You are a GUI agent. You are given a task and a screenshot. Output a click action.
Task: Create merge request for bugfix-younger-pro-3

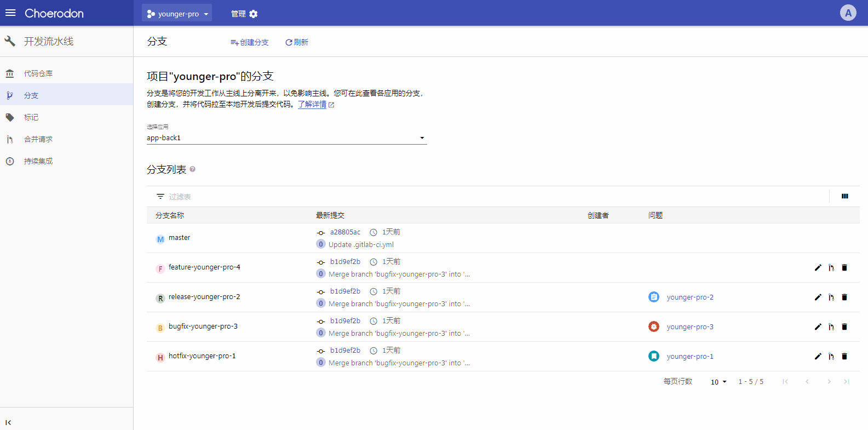(x=831, y=327)
